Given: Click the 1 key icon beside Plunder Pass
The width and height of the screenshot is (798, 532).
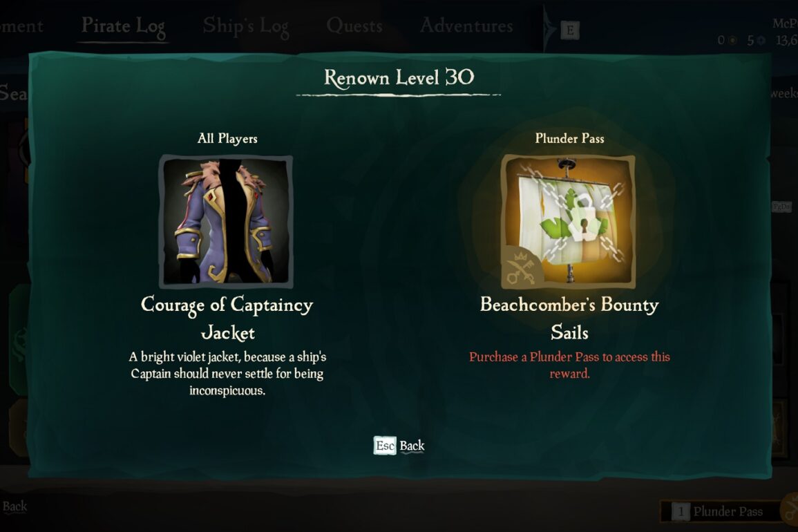Looking at the screenshot, I should click(x=681, y=511).
